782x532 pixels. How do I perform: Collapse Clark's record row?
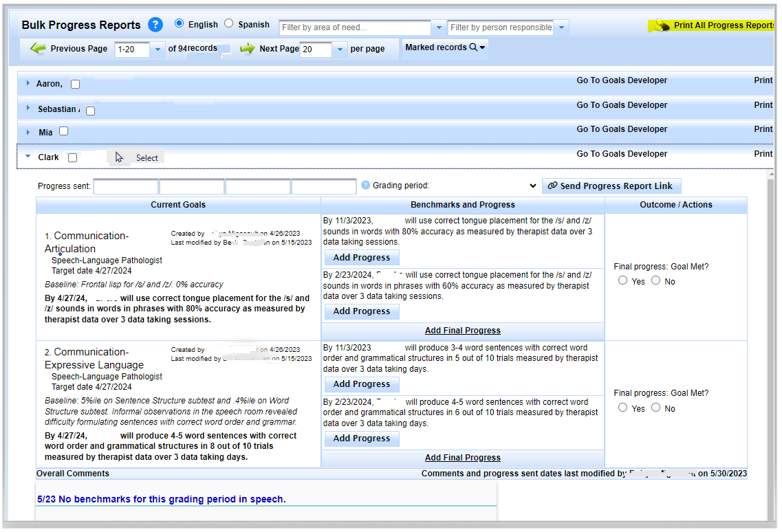(28, 156)
